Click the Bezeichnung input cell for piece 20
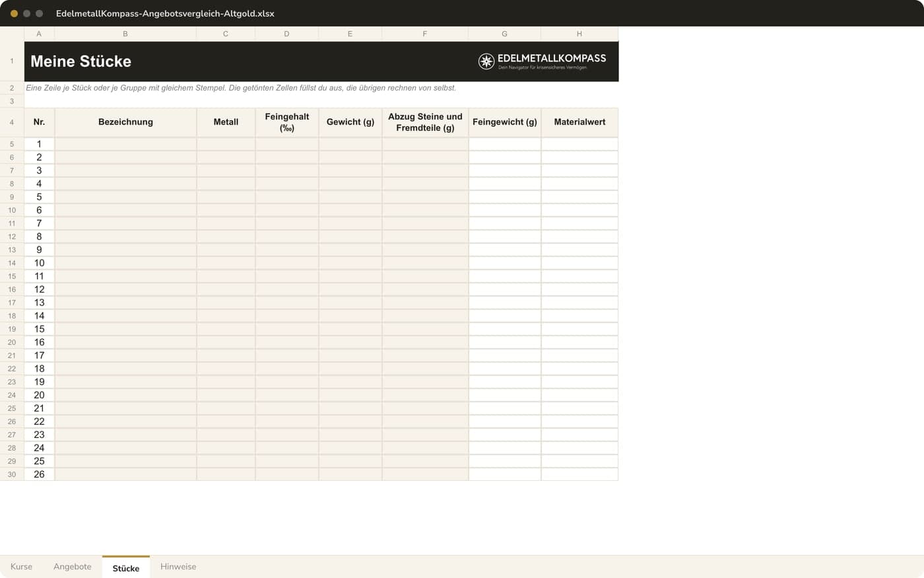This screenshot has width=924, height=578. point(125,395)
